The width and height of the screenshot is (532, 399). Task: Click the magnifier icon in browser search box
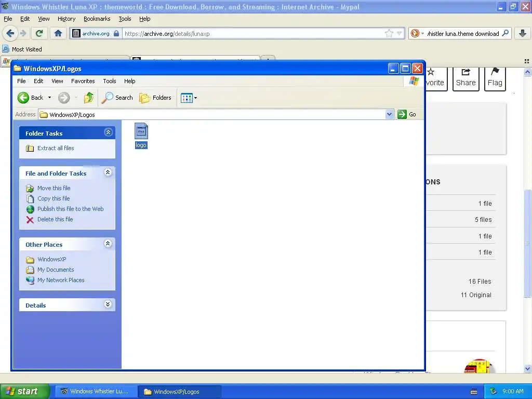point(505,33)
